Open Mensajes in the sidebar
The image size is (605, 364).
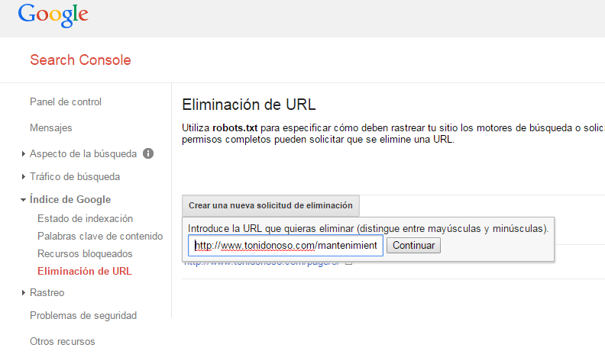pyautogui.click(x=51, y=127)
